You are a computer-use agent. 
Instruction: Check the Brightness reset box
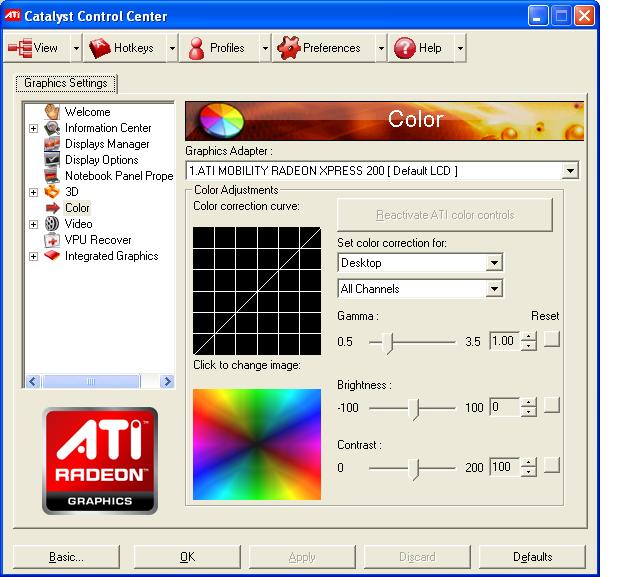coord(552,405)
